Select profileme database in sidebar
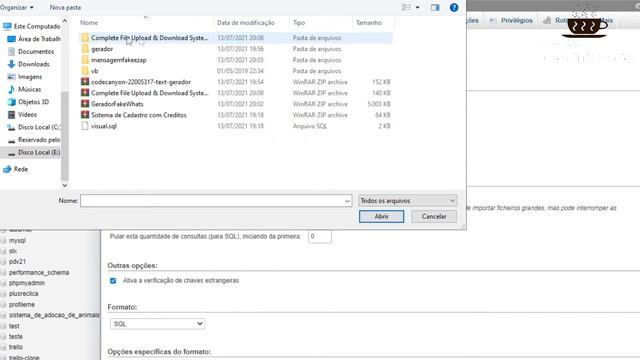Viewport: 640px width, 360px height. pyautogui.click(x=22, y=304)
